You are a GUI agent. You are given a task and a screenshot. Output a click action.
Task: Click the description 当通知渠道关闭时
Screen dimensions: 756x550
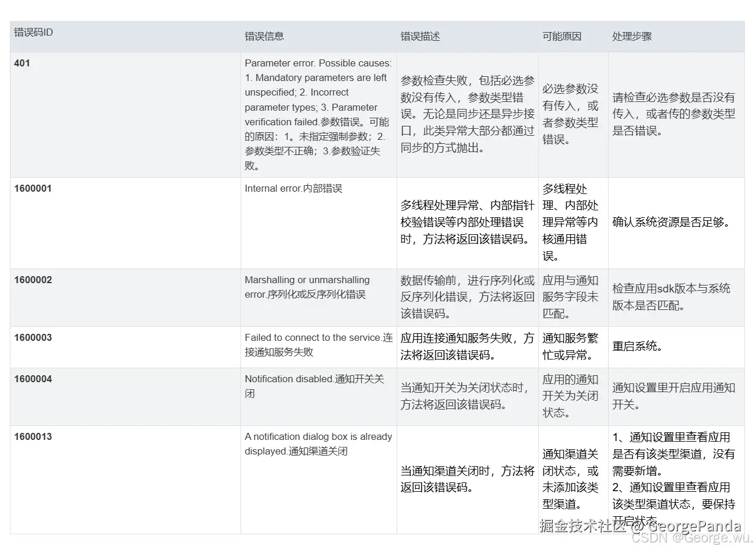point(468,480)
